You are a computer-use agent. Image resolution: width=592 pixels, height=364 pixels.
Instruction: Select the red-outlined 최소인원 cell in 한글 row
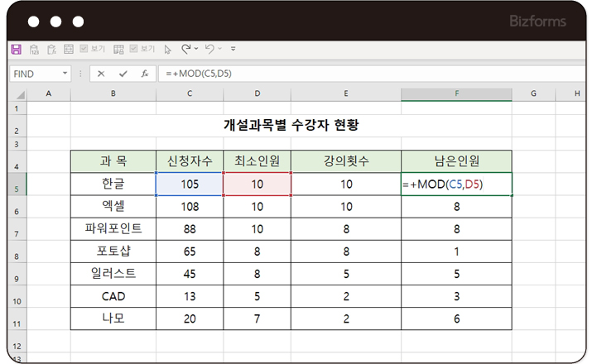click(x=257, y=184)
